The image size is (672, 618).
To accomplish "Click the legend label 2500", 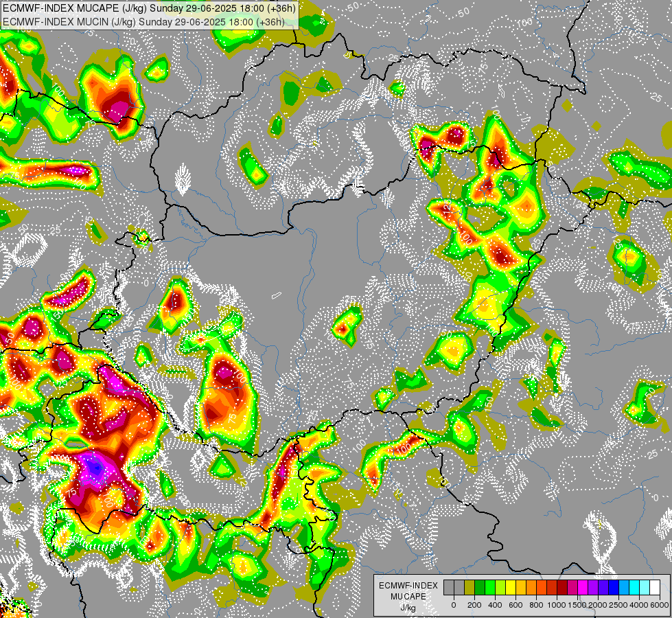I will [618, 605].
